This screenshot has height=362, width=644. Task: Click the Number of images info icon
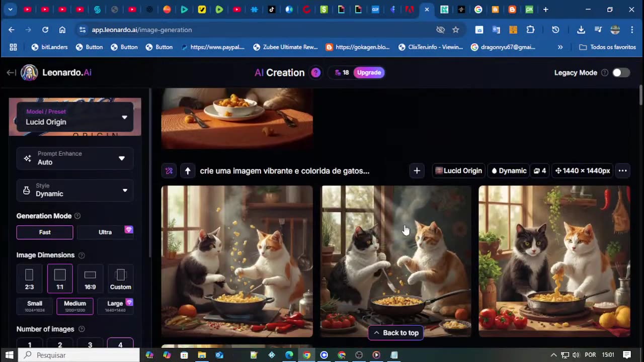82,329
